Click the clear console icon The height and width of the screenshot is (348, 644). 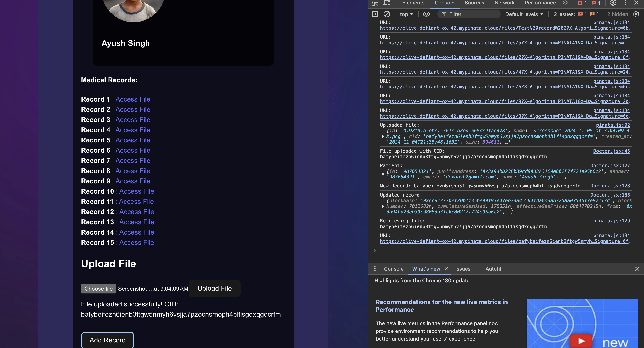click(386, 14)
